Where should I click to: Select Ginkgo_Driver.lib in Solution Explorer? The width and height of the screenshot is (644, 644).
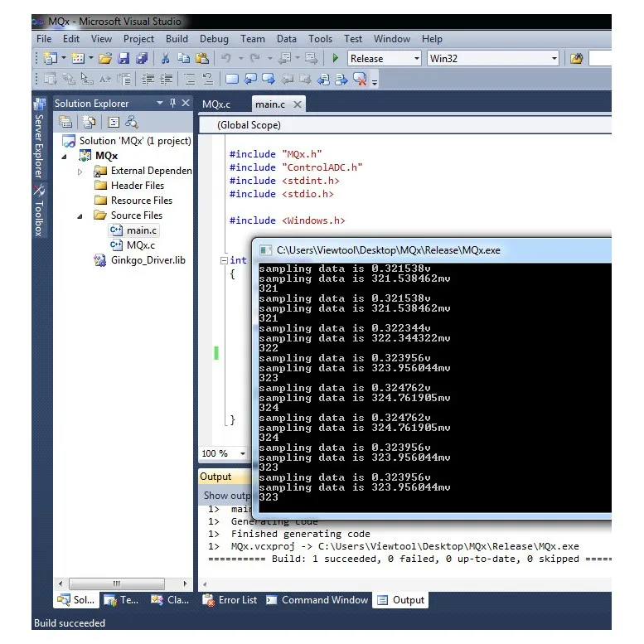coord(140,260)
